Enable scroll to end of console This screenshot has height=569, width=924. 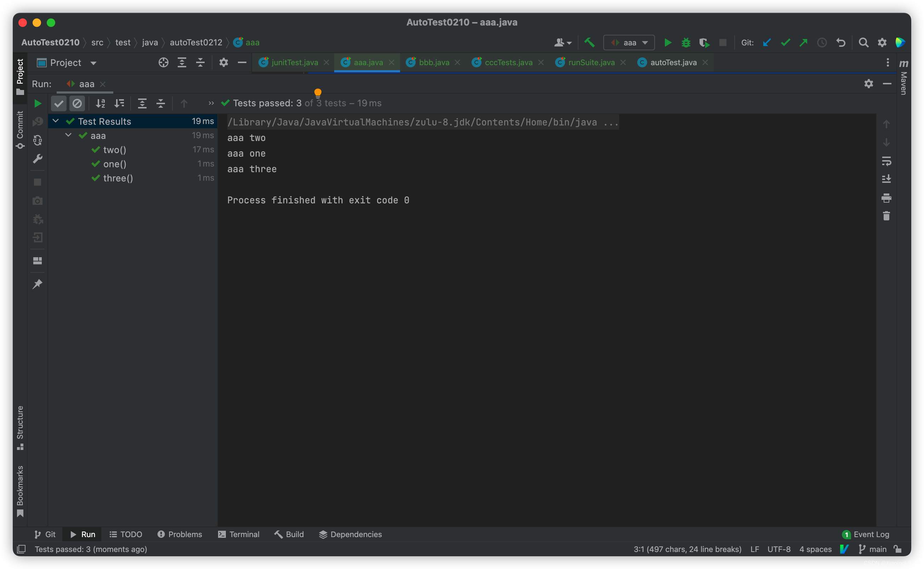(886, 179)
